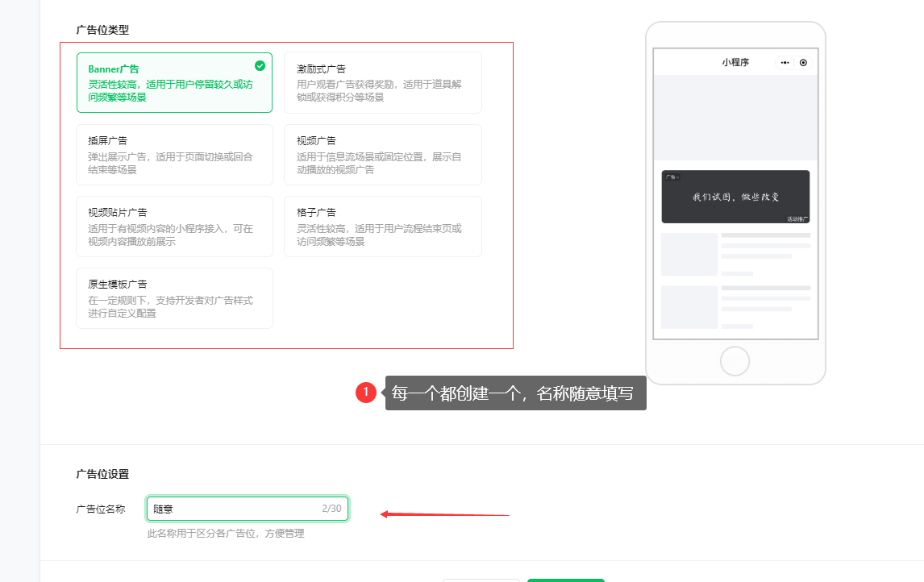Click the 广告位设置 section heading

102,474
